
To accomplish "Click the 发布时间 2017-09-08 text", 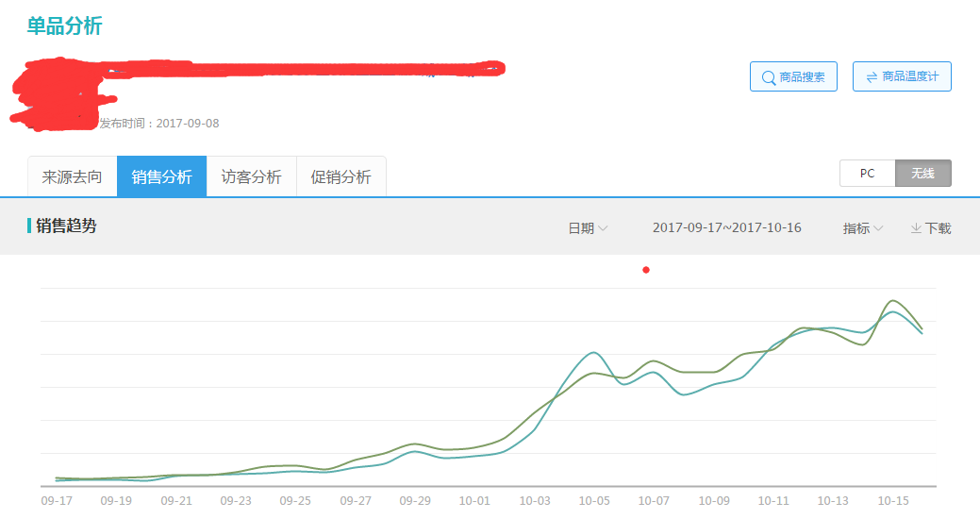I will coord(158,124).
